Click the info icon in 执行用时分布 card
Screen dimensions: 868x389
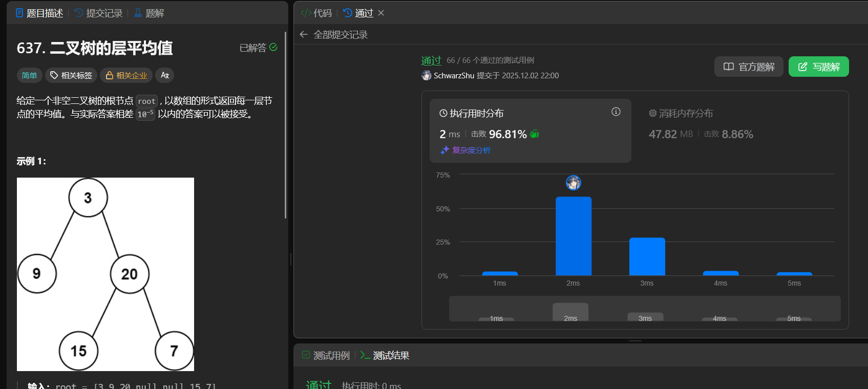click(x=616, y=112)
